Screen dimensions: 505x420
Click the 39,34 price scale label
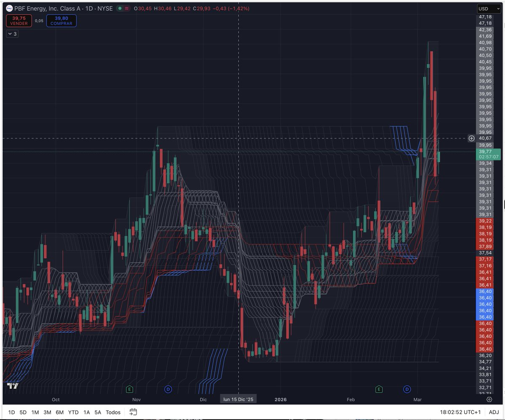pyautogui.click(x=485, y=163)
